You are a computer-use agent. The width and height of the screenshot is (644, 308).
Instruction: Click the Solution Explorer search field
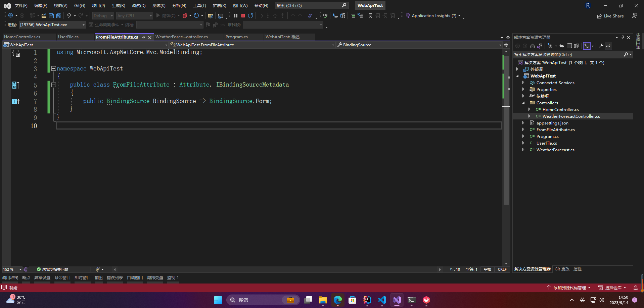click(572, 54)
